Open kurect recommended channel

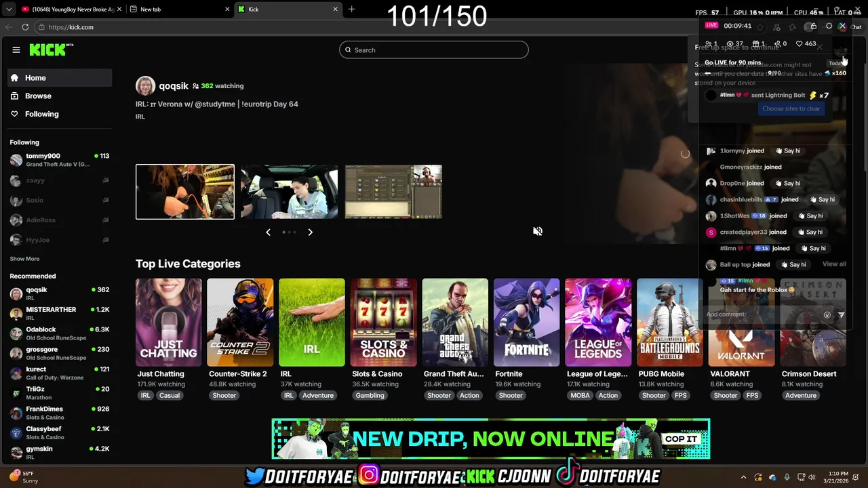tap(60, 373)
